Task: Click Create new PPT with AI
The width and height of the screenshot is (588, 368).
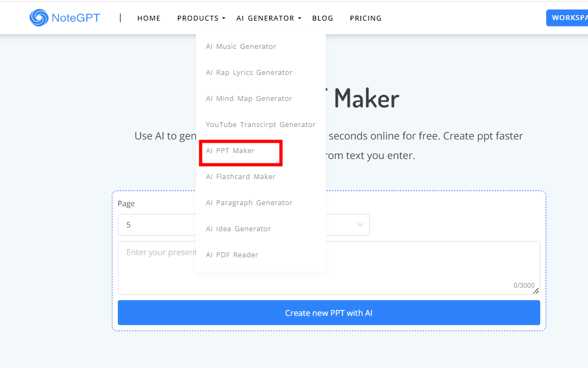Action: 328,313
